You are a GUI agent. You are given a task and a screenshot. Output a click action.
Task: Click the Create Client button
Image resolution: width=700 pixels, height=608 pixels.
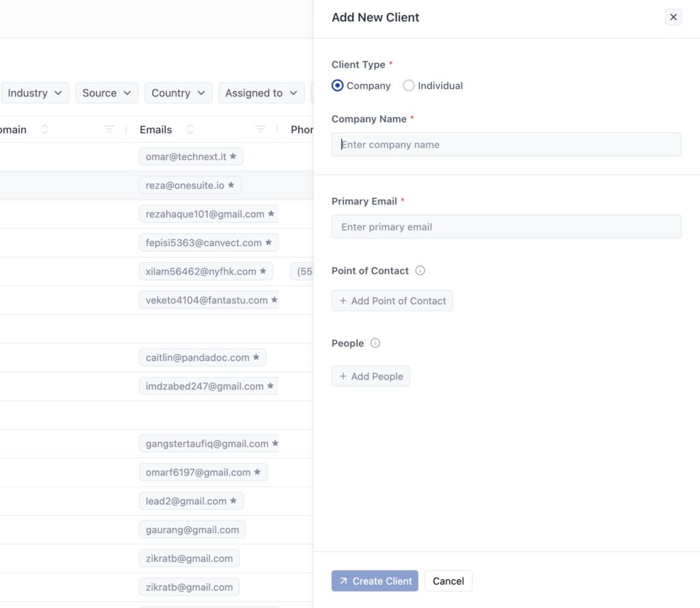(x=375, y=581)
